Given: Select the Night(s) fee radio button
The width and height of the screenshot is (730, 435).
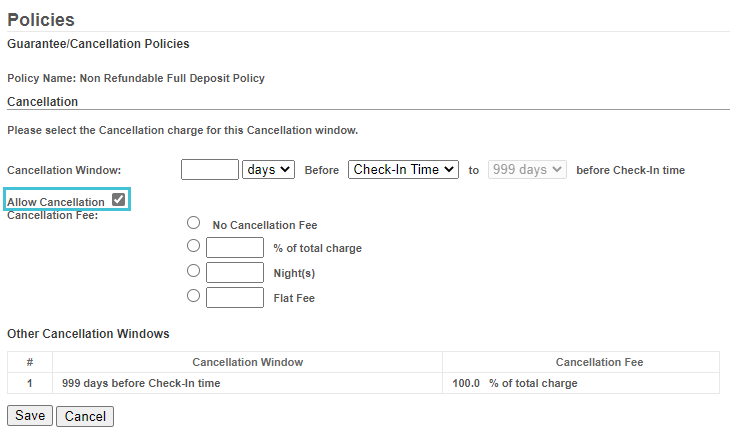Looking at the screenshot, I should (193, 271).
